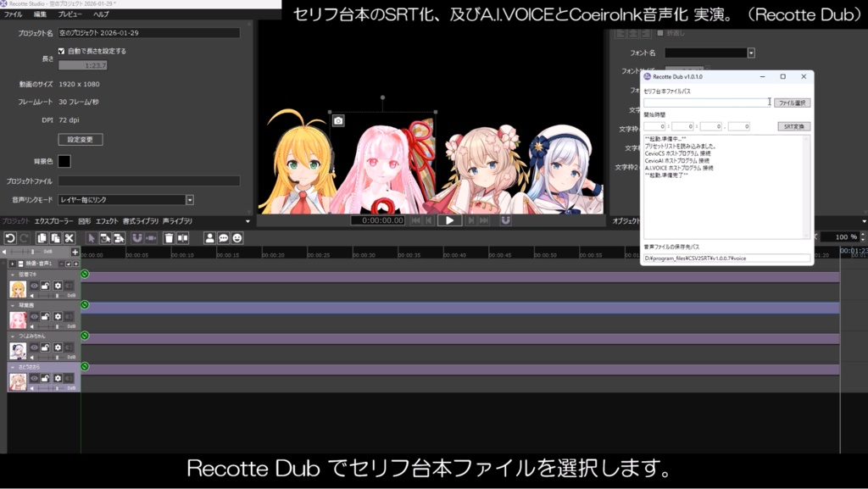868x489 pixels.
Task: Open gear settings of 弦巻マキ track
Action: click(x=58, y=286)
